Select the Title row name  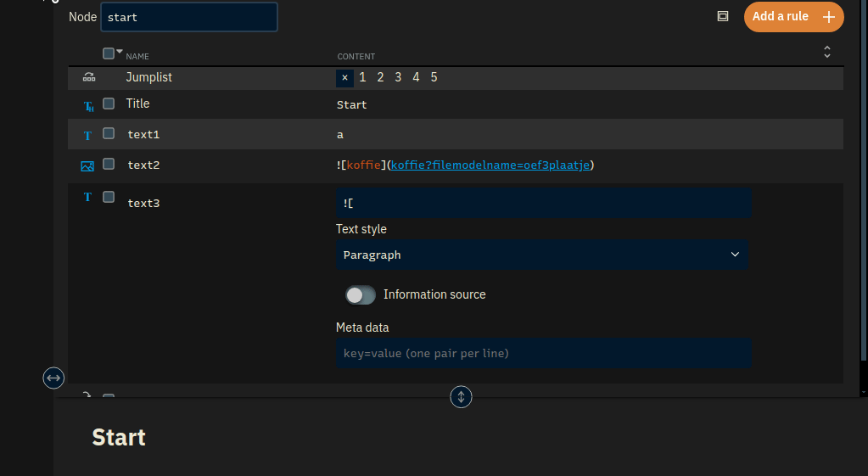137,104
